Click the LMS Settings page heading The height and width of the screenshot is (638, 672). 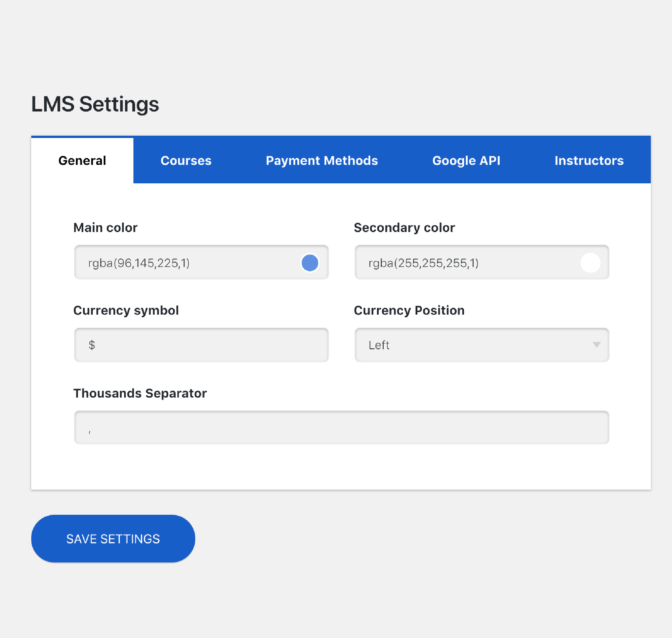95,104
